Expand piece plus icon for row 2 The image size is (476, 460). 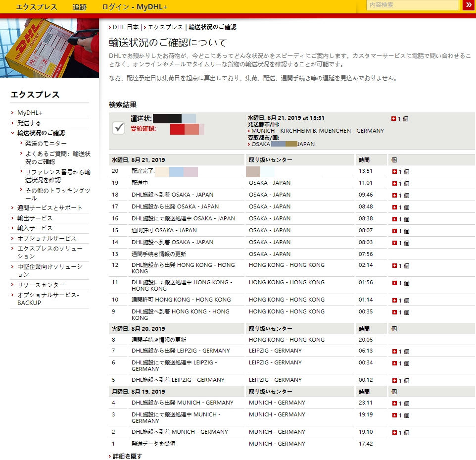(x=394, y=432)
